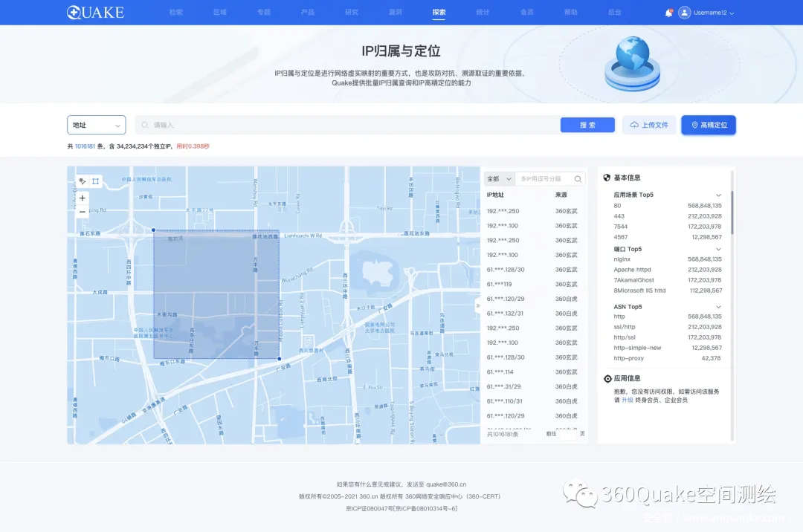The width and height of the screenshot is (803, 532).
Task: Click the magnifier icon in IP list search
Action: [578, 179]
